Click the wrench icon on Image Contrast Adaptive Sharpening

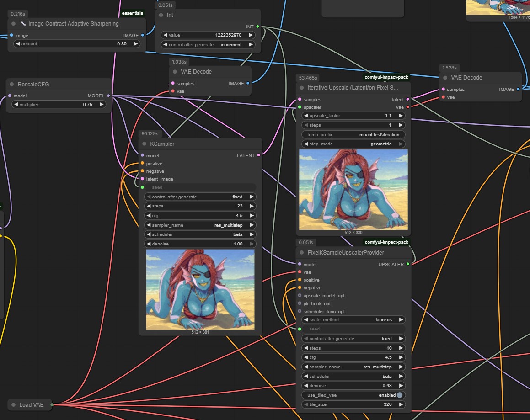(23, 24)
